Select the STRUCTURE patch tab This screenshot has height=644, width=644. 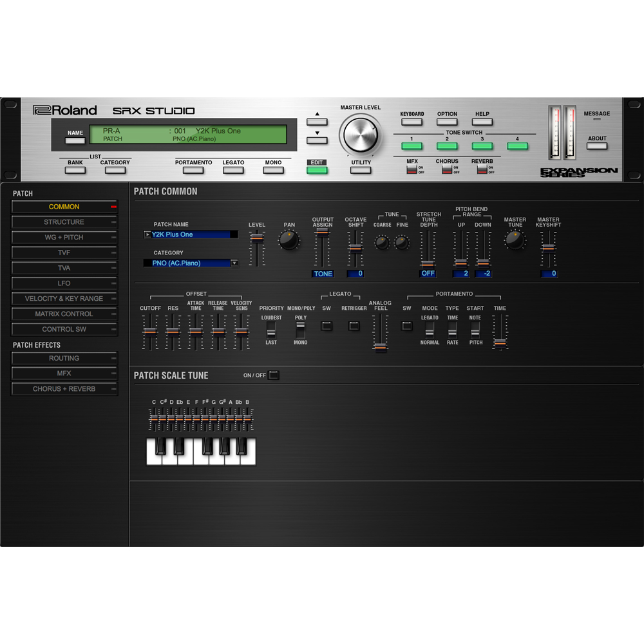[64, 222]
